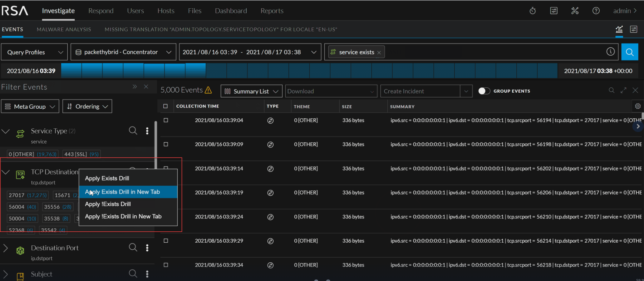Open Destination Port three-dot options menu
The image size is (644, 281).
click(x=147, y=248)
